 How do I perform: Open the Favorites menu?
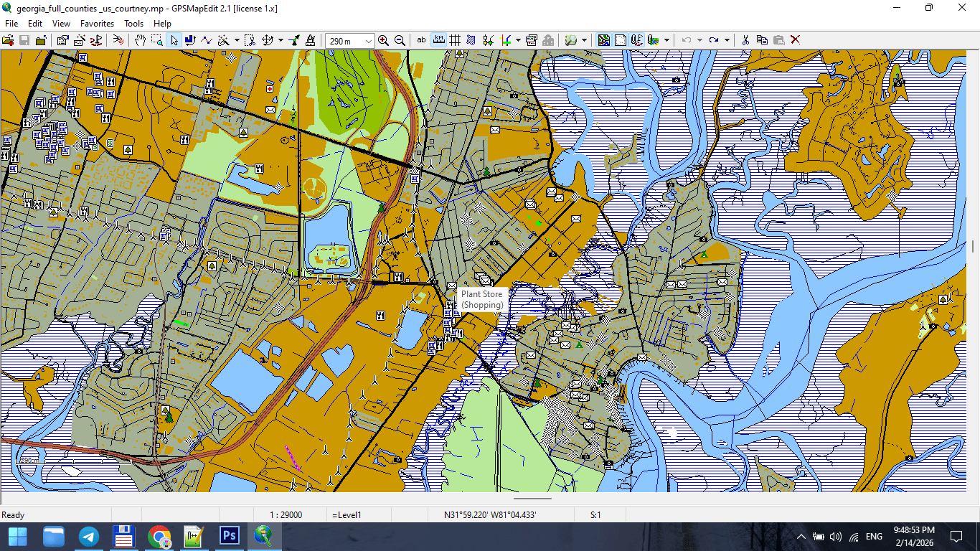tap(97, 23)
